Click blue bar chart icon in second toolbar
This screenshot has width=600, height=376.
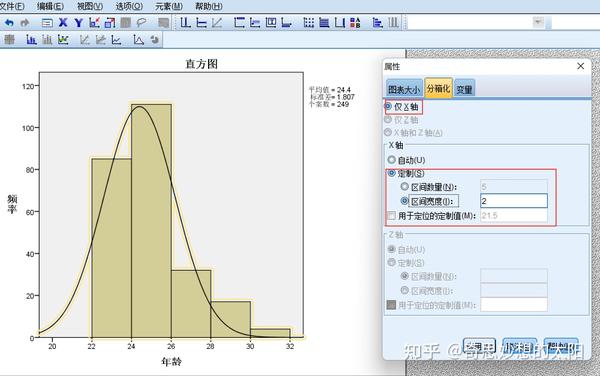pos(31,39)
